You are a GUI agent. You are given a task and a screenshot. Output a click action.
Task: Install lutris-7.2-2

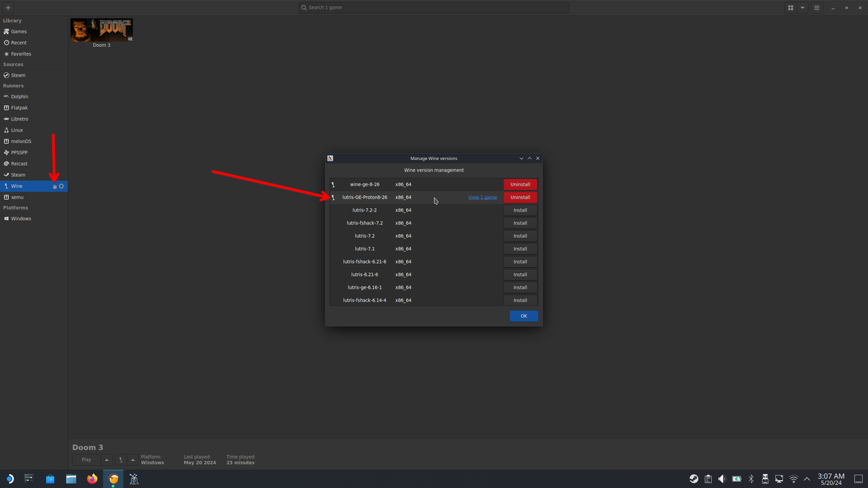[x=520, y=210]
